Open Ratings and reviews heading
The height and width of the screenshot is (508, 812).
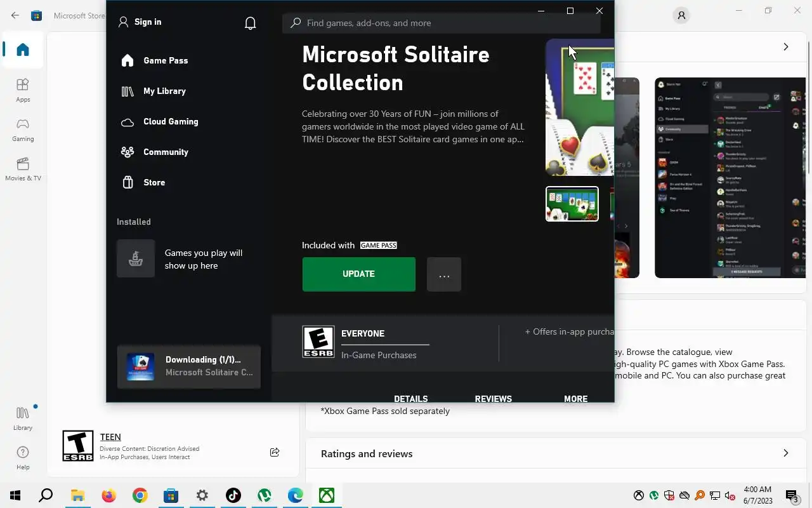367,453
